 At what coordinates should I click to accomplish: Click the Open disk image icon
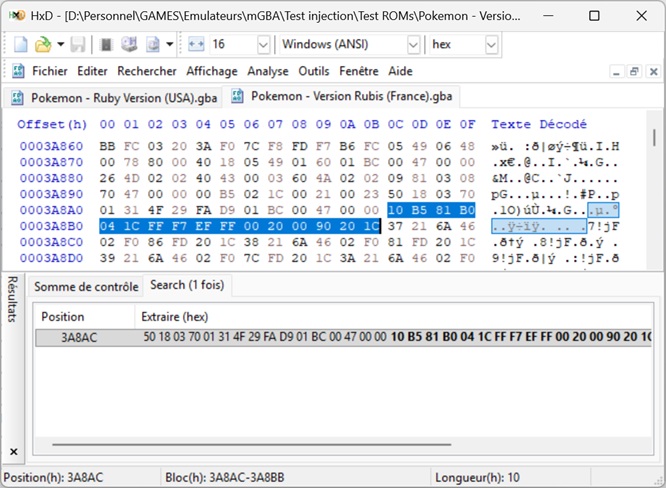coord(152,45)
